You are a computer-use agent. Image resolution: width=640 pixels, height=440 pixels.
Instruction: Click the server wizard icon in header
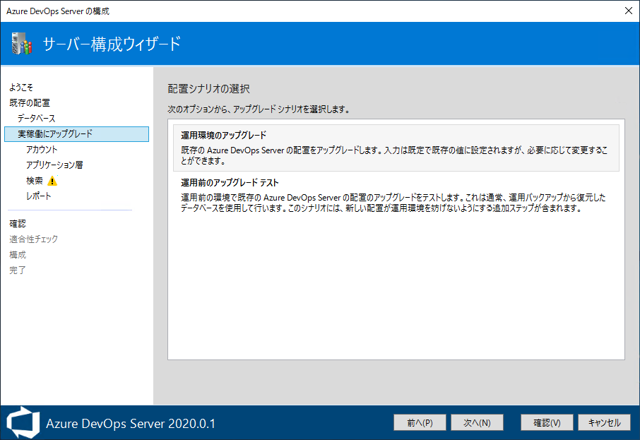point(22,43)
